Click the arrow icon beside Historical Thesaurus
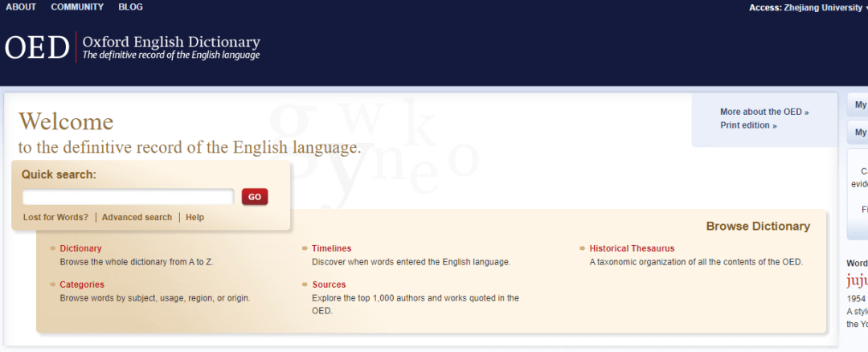Screen dimensions: 868x352 pos(583,248)
